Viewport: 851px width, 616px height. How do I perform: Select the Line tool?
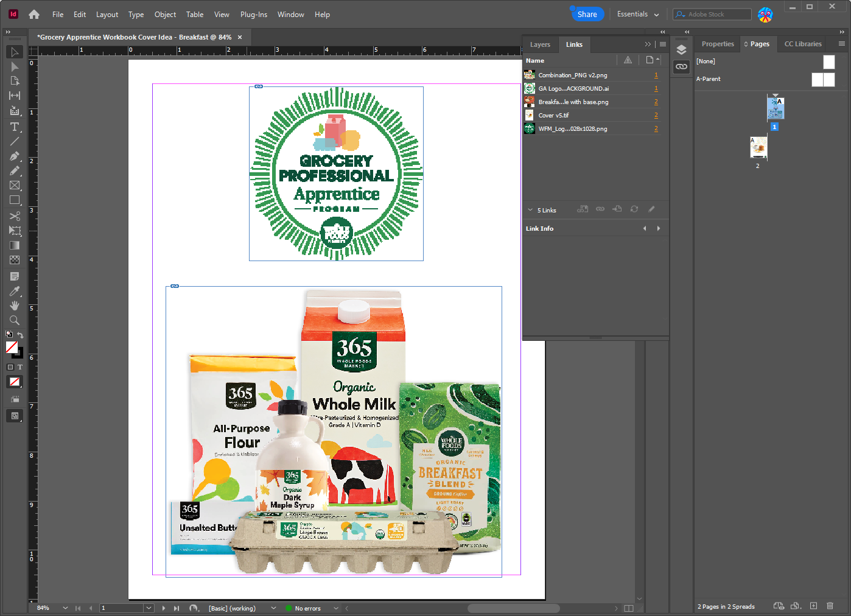[x=15, y=141]
